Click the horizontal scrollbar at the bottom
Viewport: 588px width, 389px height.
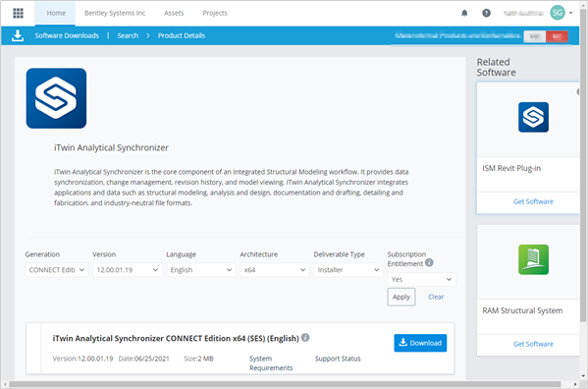[x=285, y=384]
